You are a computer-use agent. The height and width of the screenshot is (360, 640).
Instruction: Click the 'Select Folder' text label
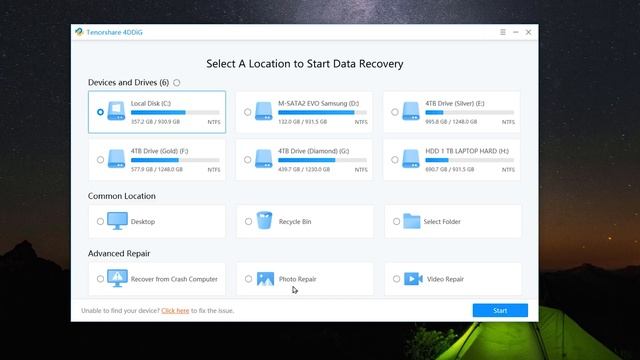pyautogui.click(x=442, y=222)
